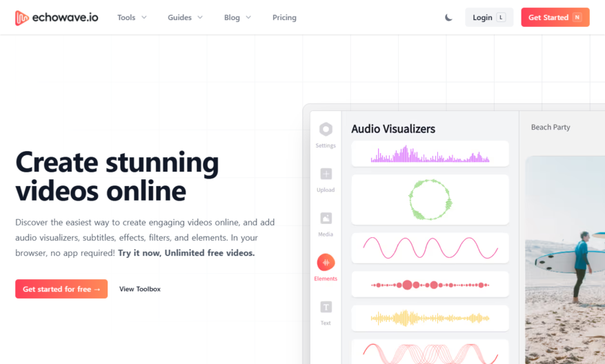Click the Get Started button in the header
The image size is (605, 364).
(x=555, y=17)
